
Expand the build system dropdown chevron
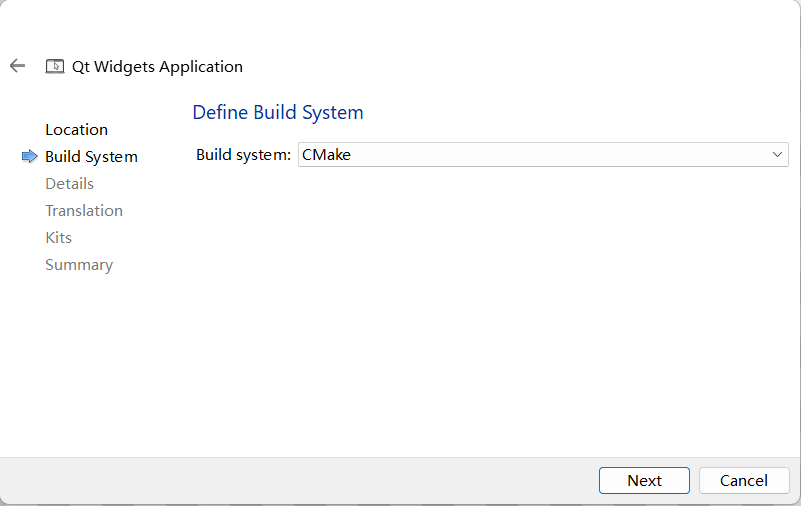click(777, 155)
